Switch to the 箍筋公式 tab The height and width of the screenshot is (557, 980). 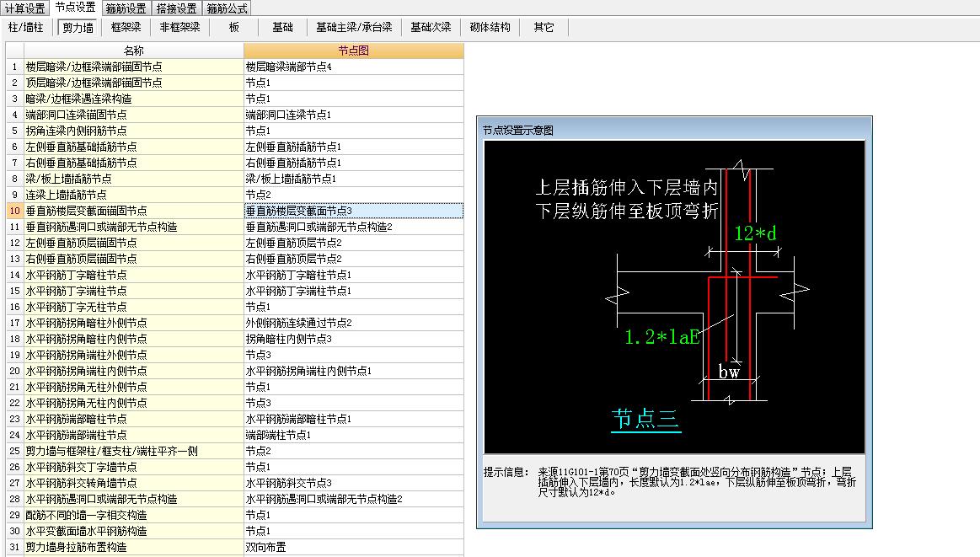(x=227, y=8)
